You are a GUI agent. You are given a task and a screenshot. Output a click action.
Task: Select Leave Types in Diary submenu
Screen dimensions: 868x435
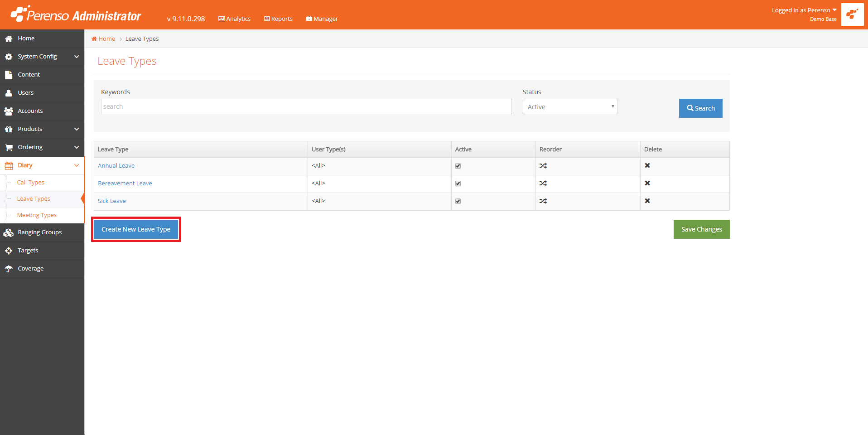34,199
